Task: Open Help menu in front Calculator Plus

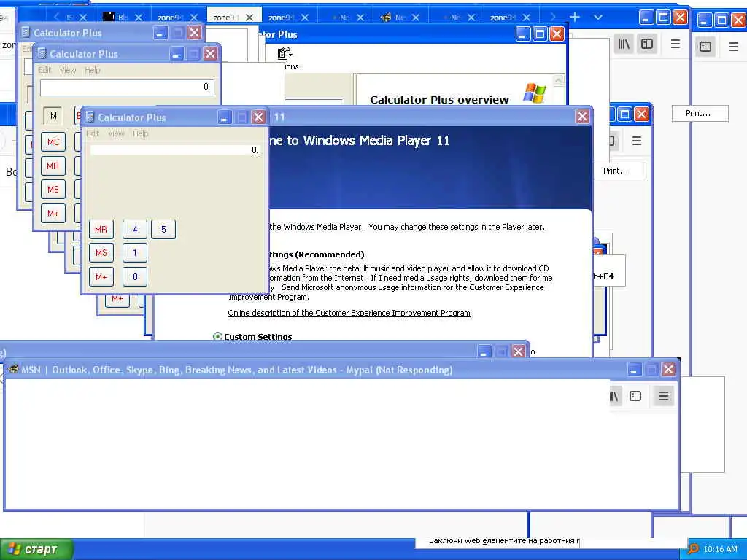Action: [x=141, y=133]
